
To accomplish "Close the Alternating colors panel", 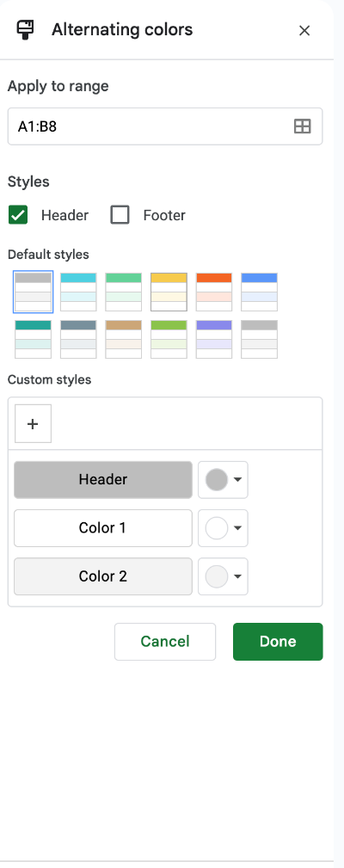I will 304,30.
